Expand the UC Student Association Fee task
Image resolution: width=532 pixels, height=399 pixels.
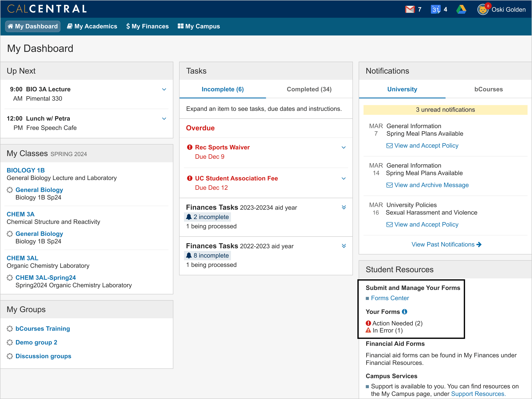pos(343,178)
